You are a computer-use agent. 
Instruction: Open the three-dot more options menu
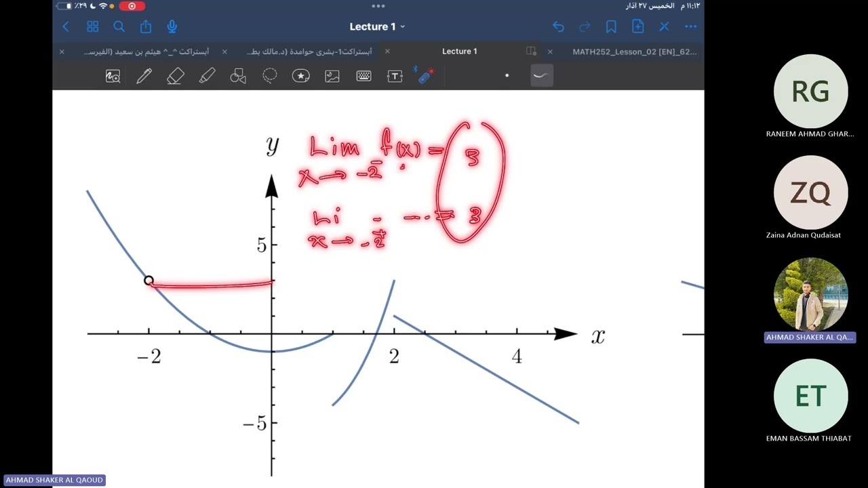(x=691, y=26)
